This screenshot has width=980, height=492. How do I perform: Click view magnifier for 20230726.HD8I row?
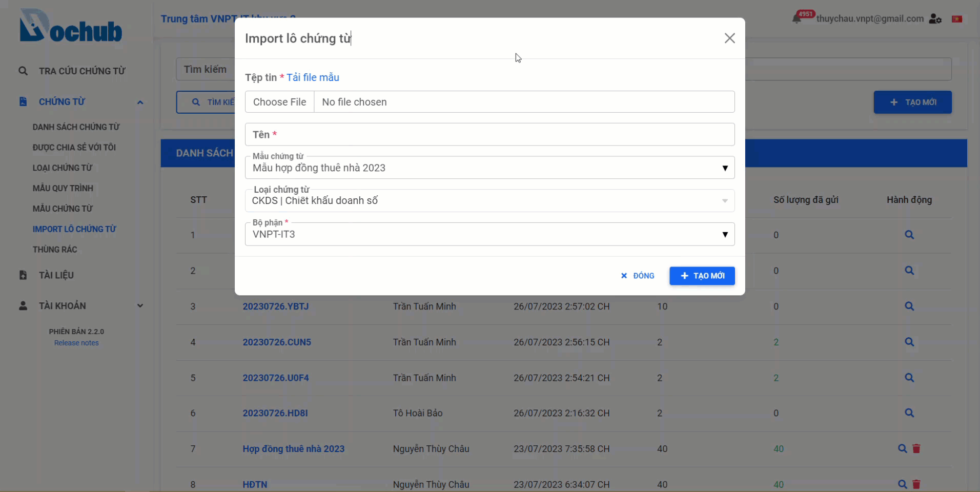[909, 413]
